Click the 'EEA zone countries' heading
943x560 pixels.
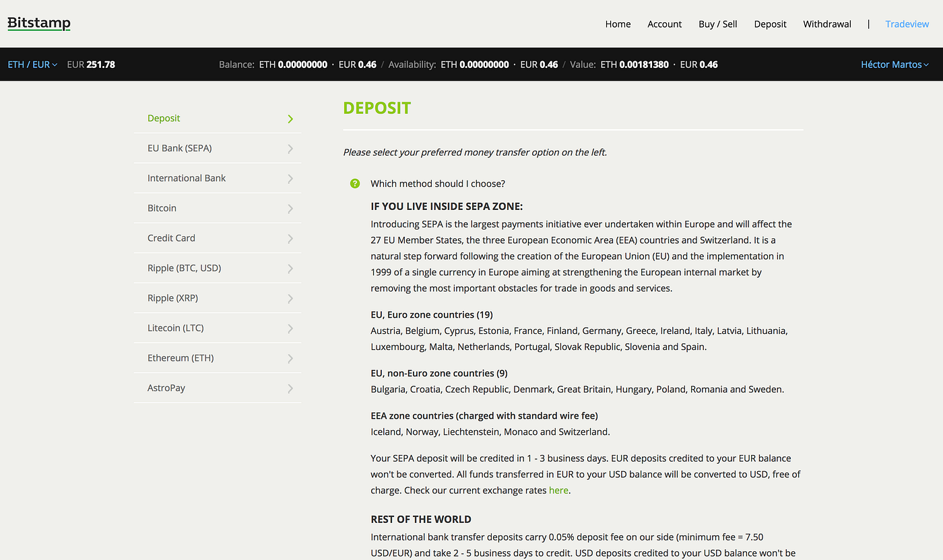pyautogui.click(x=484, y=416)
